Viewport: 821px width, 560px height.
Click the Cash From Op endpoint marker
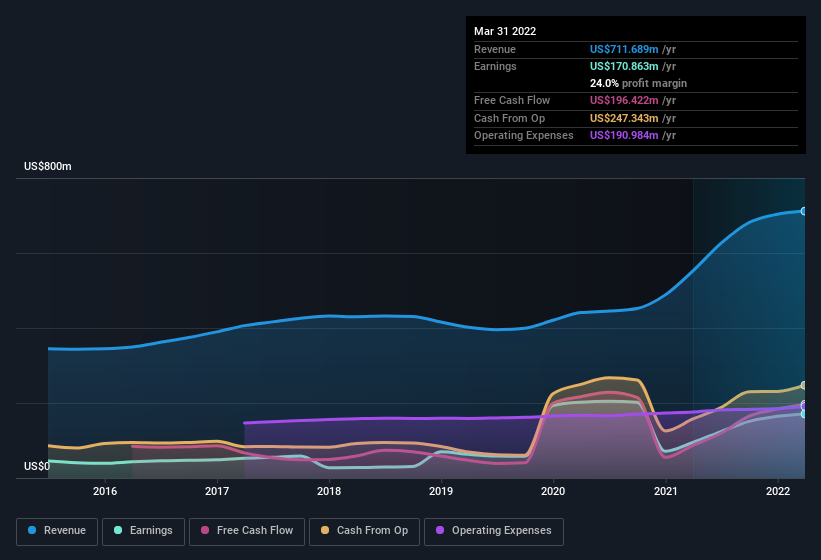point(803,385)
